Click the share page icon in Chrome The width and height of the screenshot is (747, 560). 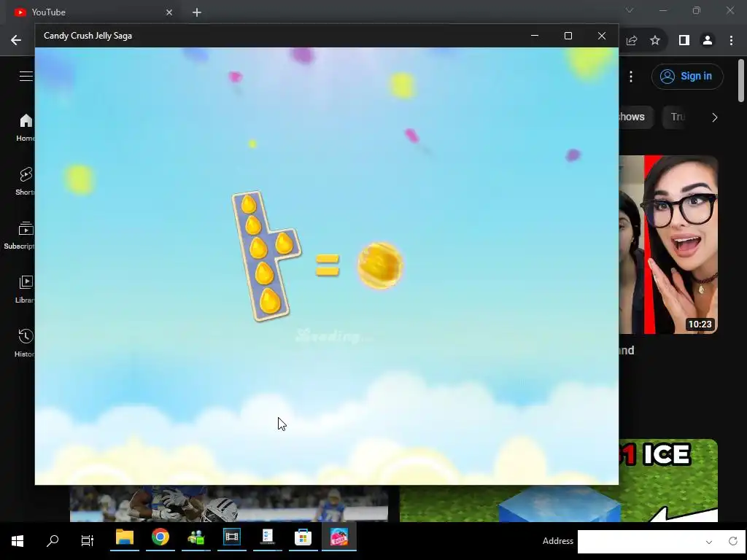pyautogui.click(x=632, y=41)
